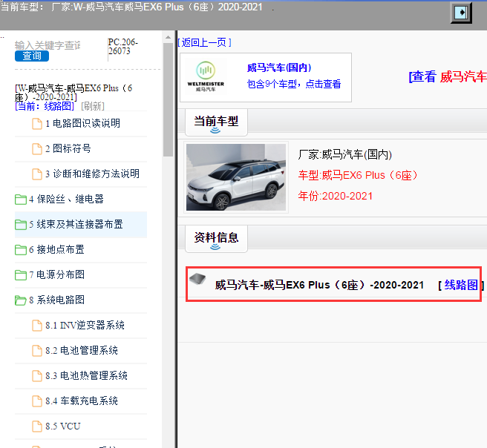
Task: Click the exit arrow icon at top right
Action: pos(461,13)
